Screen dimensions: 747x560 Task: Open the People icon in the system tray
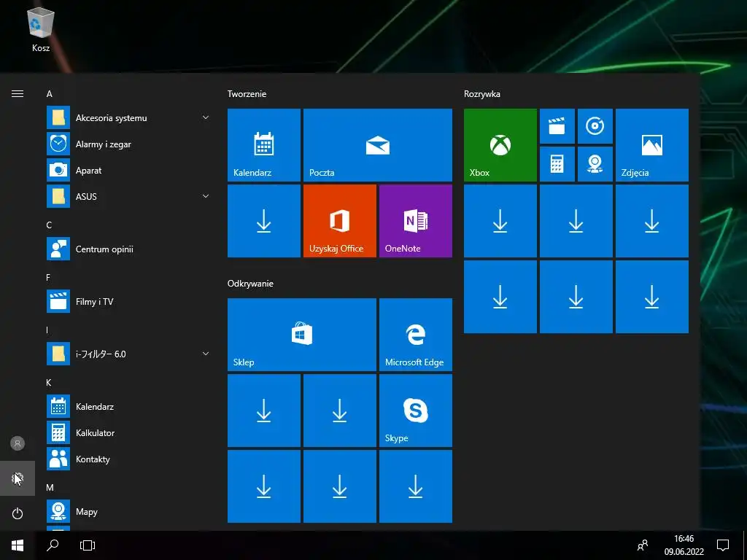click(643, 545)
